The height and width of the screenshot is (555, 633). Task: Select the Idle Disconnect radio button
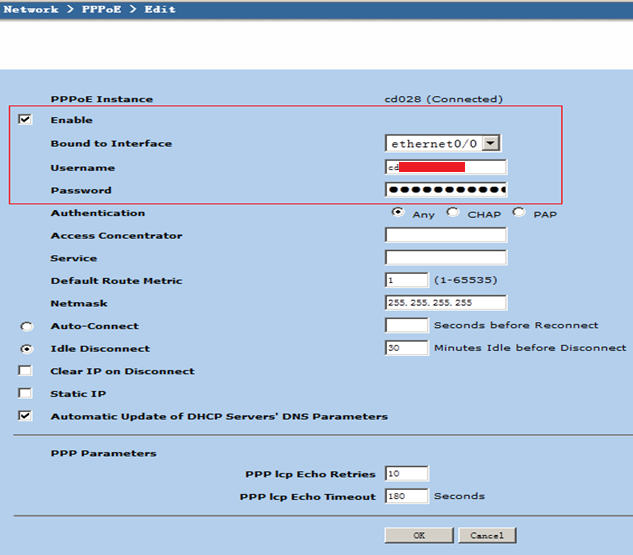tap(26, 349)
